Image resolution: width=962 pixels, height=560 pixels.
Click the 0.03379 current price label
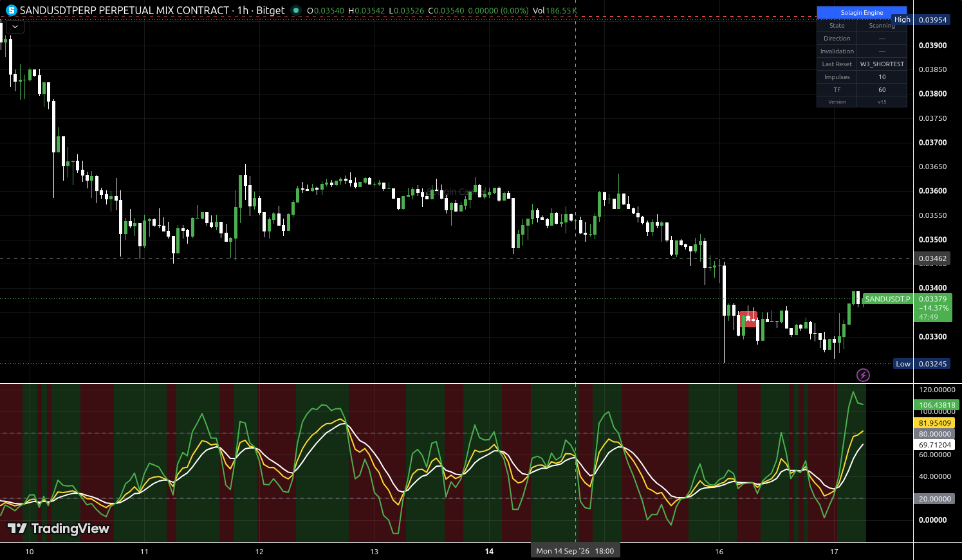coord(932,299)
